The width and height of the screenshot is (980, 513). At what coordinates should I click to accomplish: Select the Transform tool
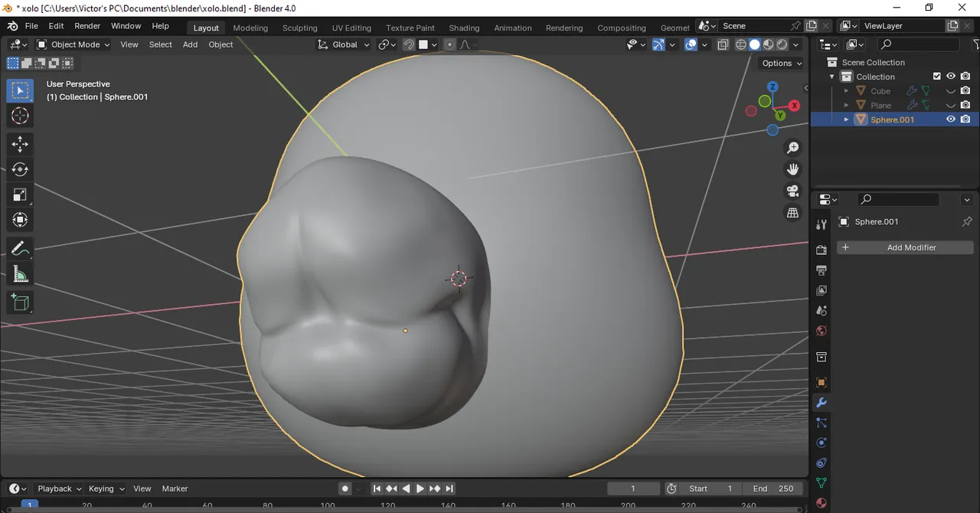point(21,220)
